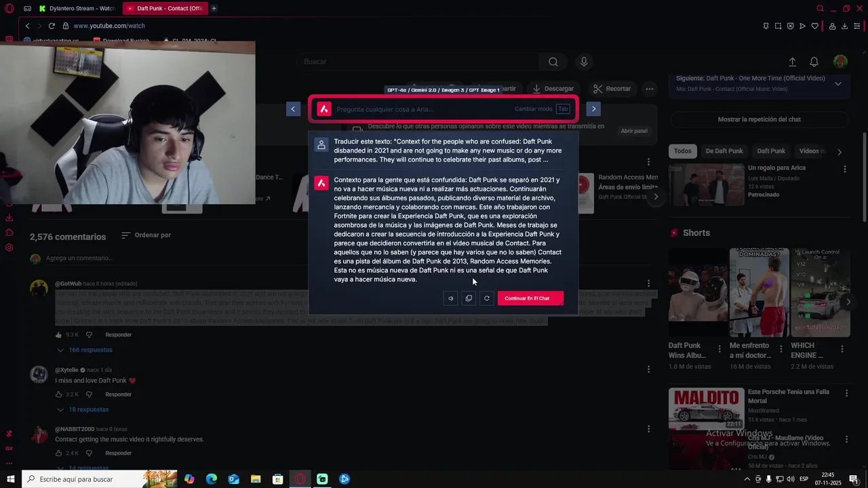Screen dimensions: 868x488
Task: Select the 'Todos' filter chip
Action: 683,151
